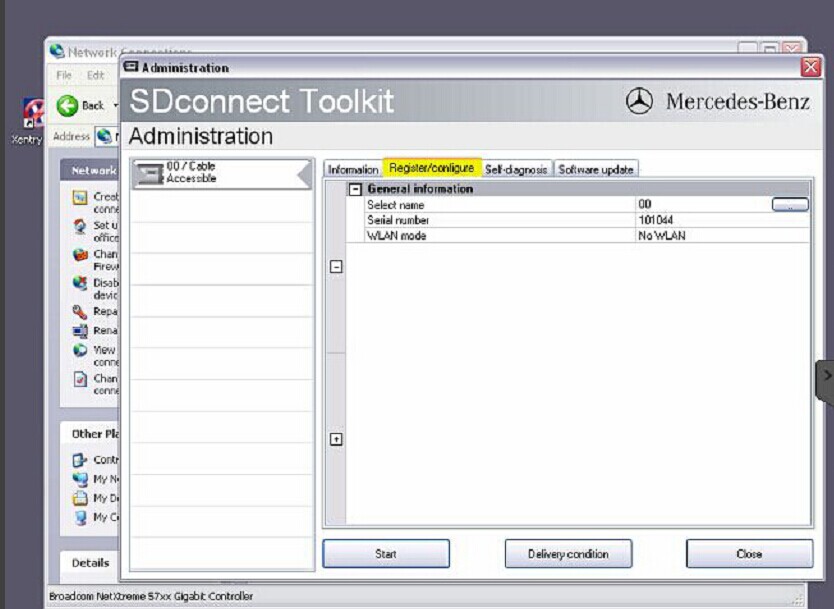Viewport: 834px width, 609px height.
Task: Open the Back button dropdown arrow
Action: coord(115,106)
